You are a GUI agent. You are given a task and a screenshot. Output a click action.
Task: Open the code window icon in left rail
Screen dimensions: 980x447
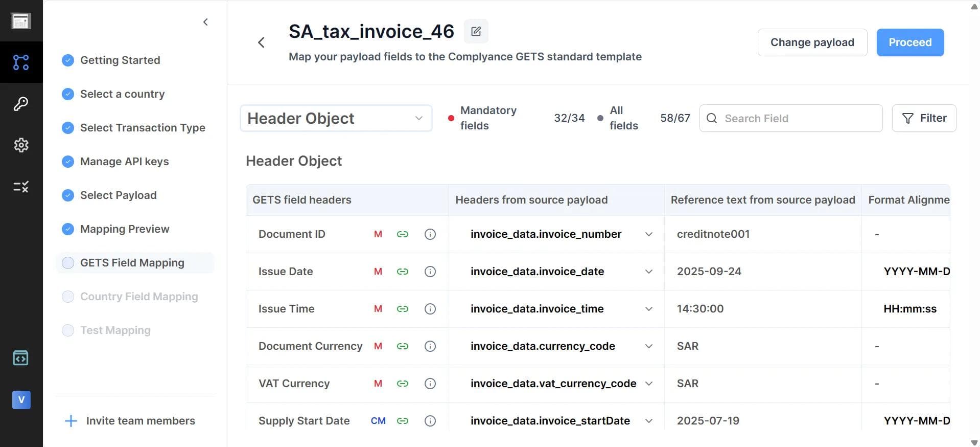coord(21,358)
